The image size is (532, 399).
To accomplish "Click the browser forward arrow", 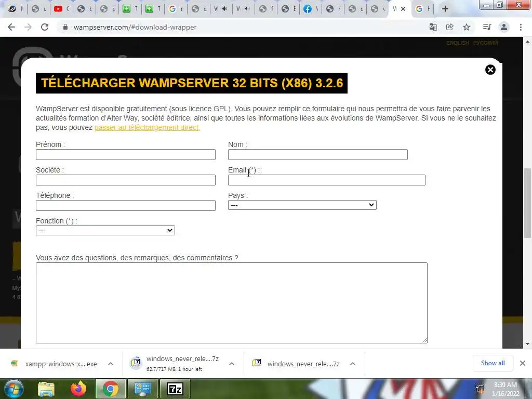I will 28,27.
